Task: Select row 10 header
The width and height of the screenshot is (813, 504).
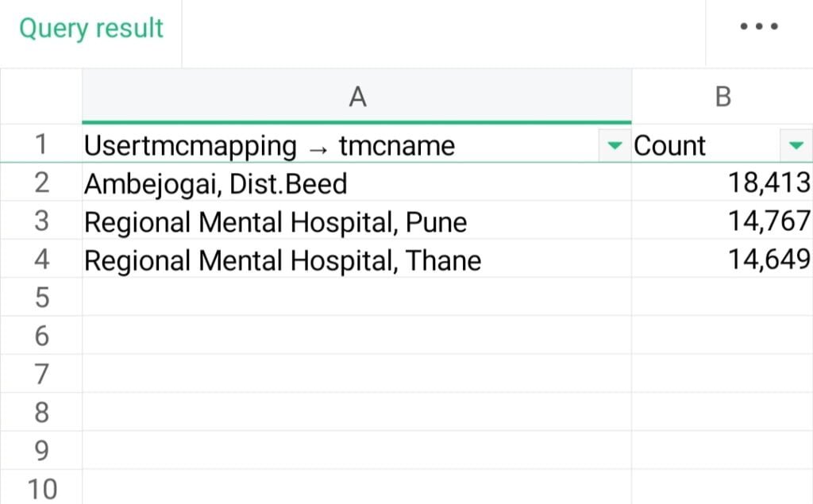Action: pos(41,487)
